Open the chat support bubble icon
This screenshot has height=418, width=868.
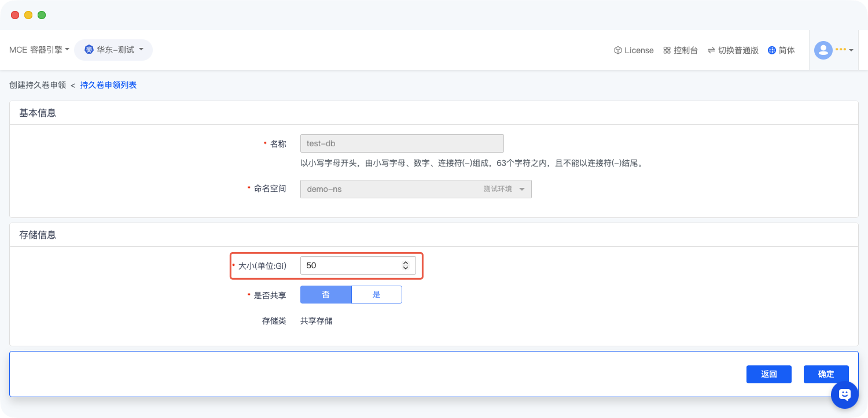click(844, 394)
